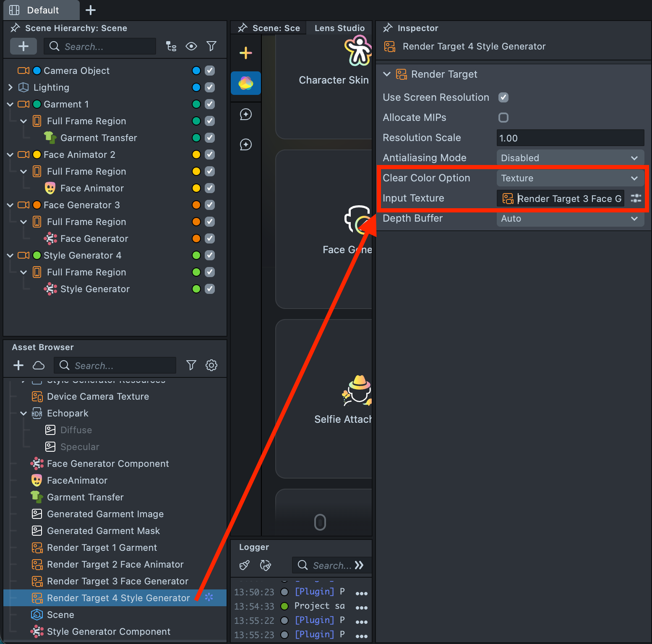Click the Scene asset icon
652x644 pixels.
coord(37,615)
